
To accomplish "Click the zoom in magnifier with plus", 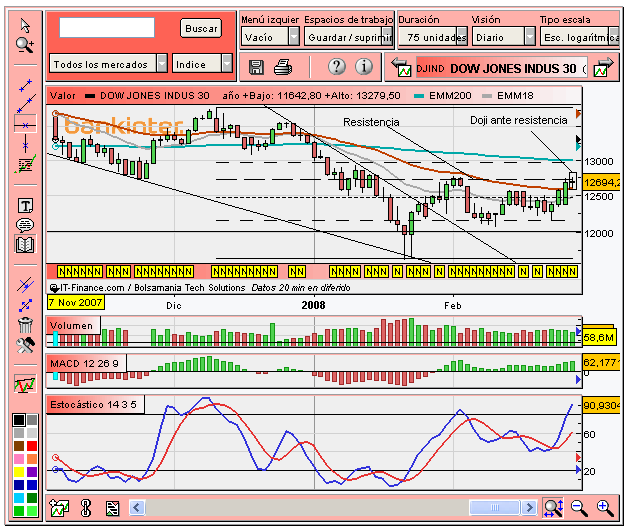I will [605, 508].
